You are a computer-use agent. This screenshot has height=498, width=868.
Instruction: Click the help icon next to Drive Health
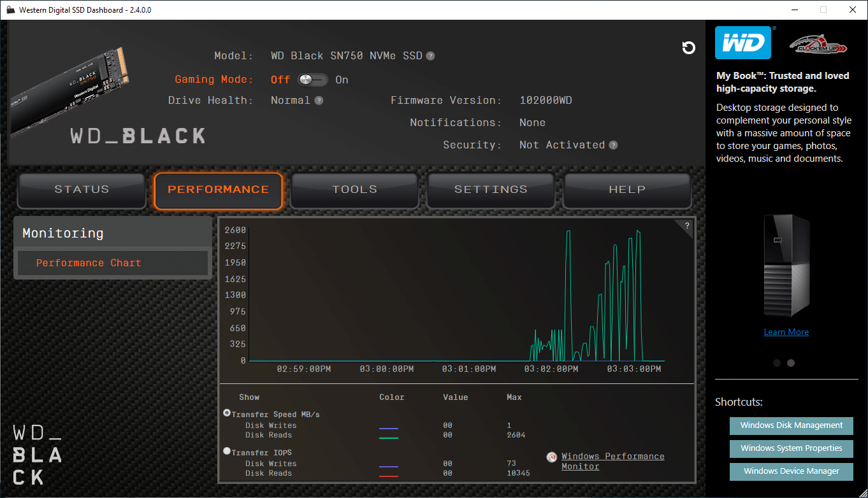pos(319,101)
